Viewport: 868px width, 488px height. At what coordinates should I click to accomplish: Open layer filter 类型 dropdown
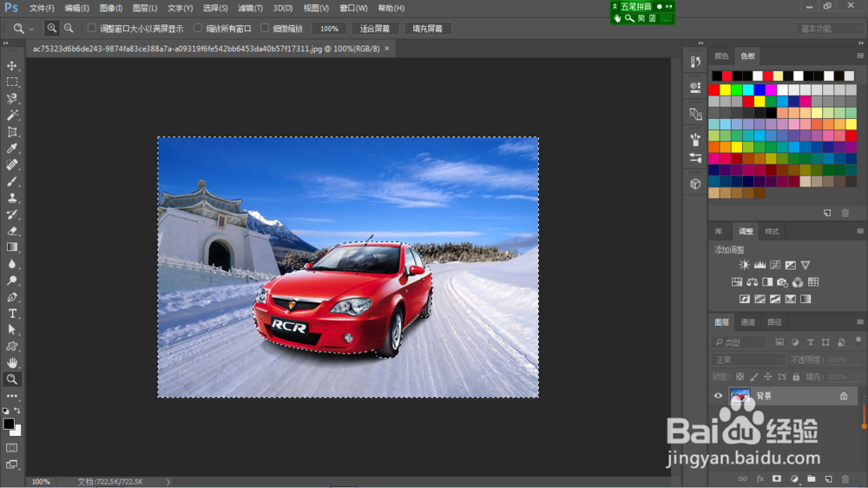(x=740, y=342)
